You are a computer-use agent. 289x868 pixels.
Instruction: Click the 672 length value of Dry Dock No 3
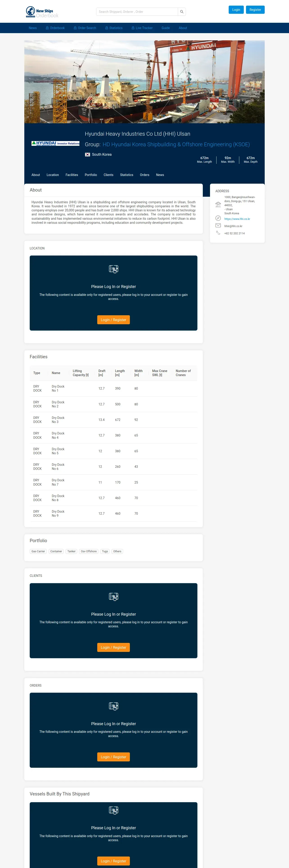point(118,420)
